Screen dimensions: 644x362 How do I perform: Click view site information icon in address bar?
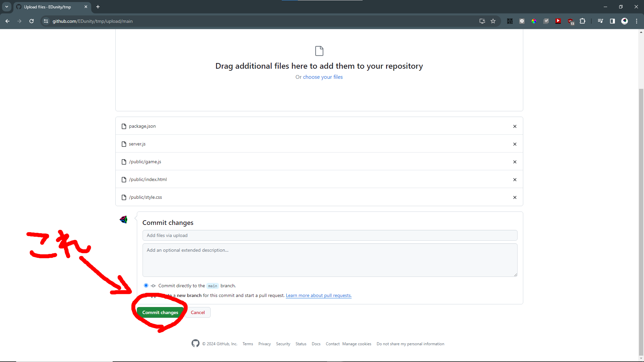tap(46, 21)
